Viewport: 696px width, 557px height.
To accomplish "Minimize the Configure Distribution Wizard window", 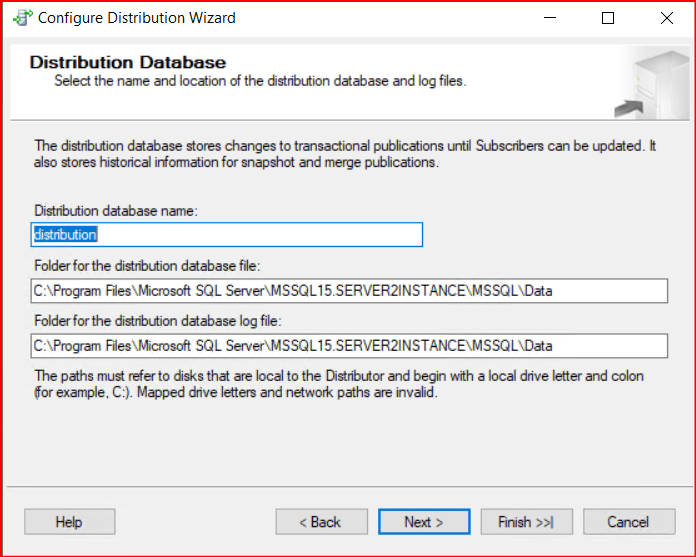I will tap(549, 18).
